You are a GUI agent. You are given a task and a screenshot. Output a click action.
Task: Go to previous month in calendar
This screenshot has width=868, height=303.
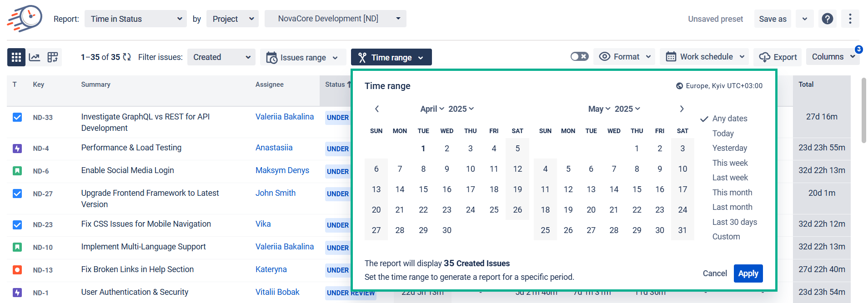click(376, 109)
